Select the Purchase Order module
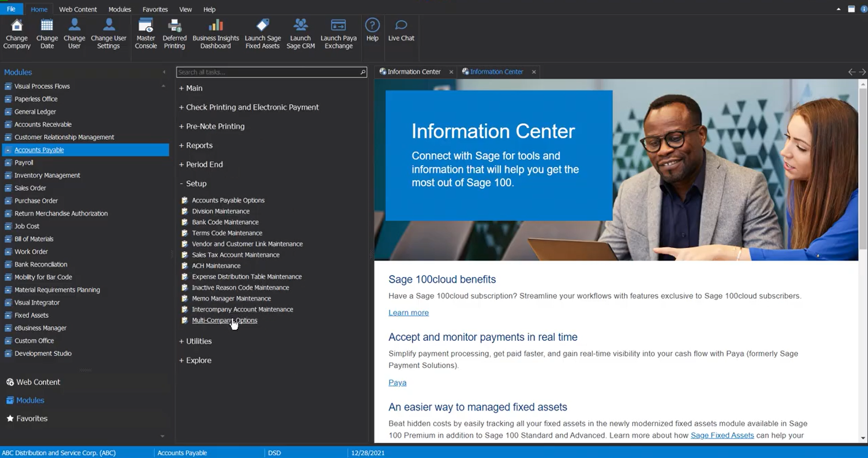The image size is (868, 458). tap(36, 201)
